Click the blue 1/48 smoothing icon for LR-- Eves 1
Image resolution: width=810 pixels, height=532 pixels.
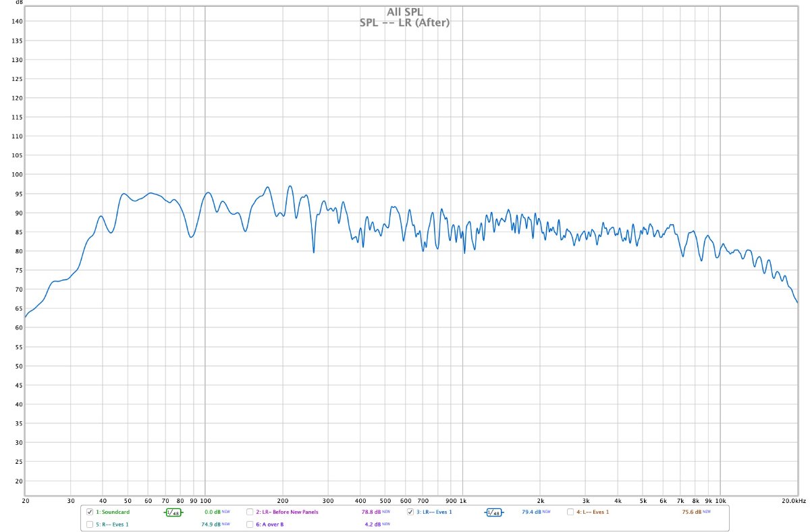point(493,512)
